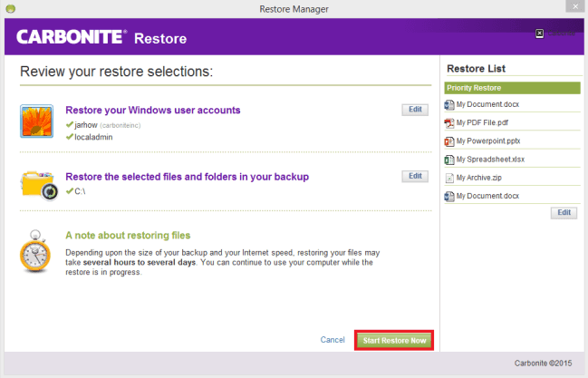
Task: Click the PDF icon beside My PDF File.pdf
Action: click(448, 123)
